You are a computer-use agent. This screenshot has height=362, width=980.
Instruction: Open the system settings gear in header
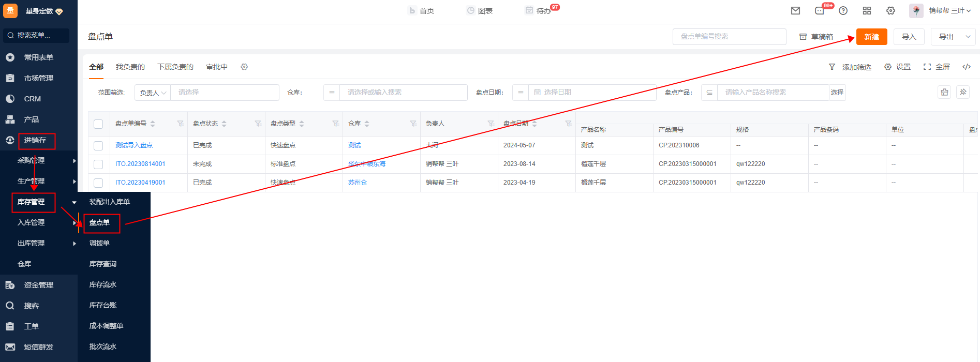pos(890,10)
